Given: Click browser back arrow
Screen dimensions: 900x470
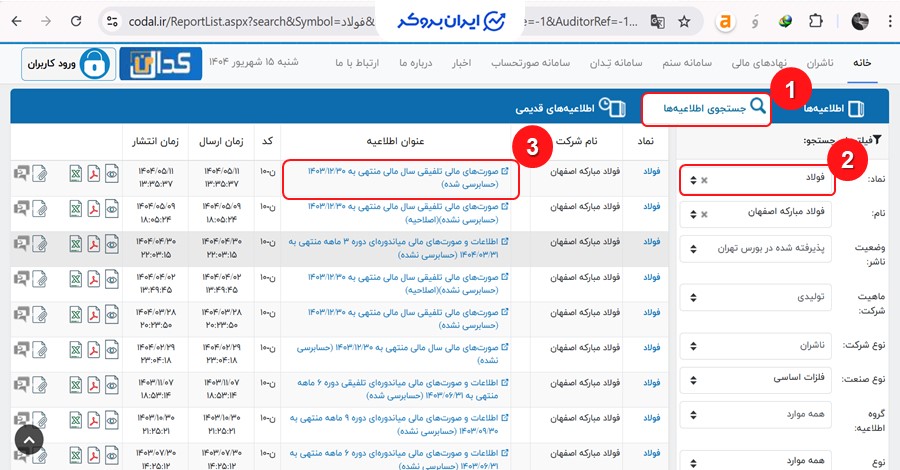Looking at the screenshot, I should click(17, 22).
